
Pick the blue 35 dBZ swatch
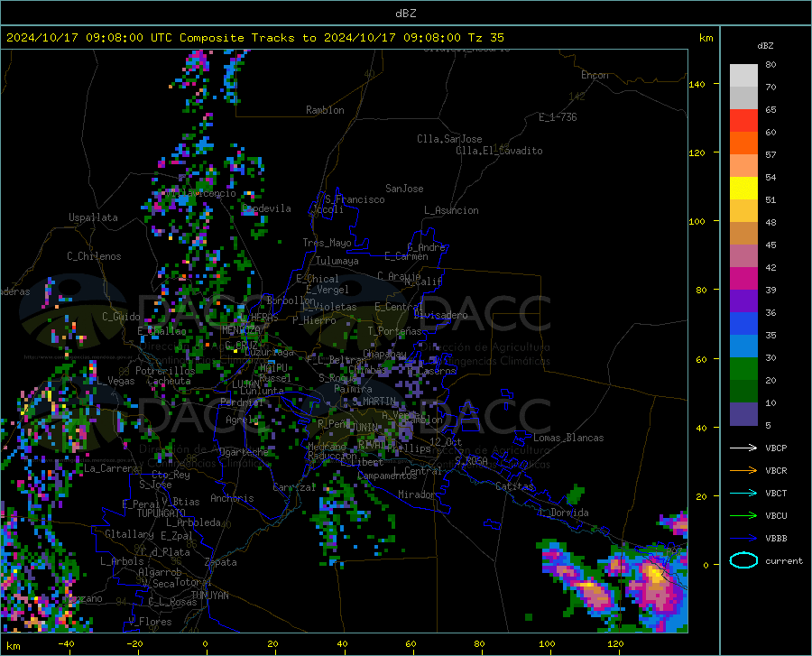pyautogui.click(x=743, y=324)
